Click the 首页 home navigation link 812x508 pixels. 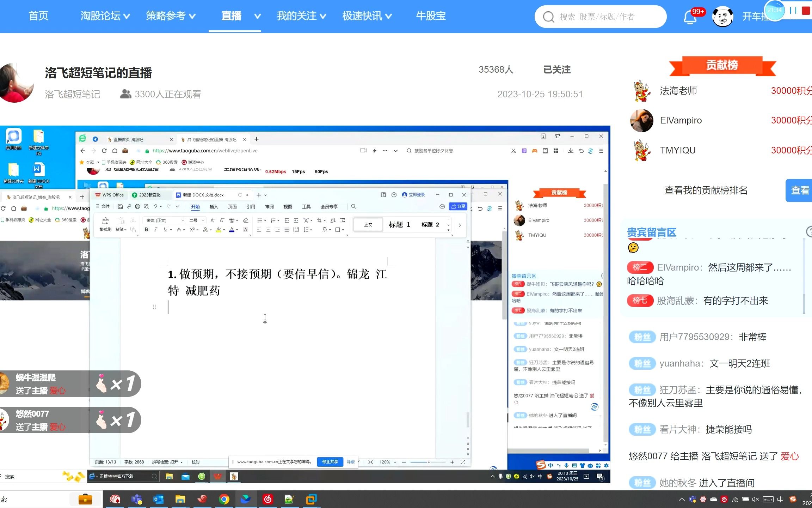click(38, 16)
